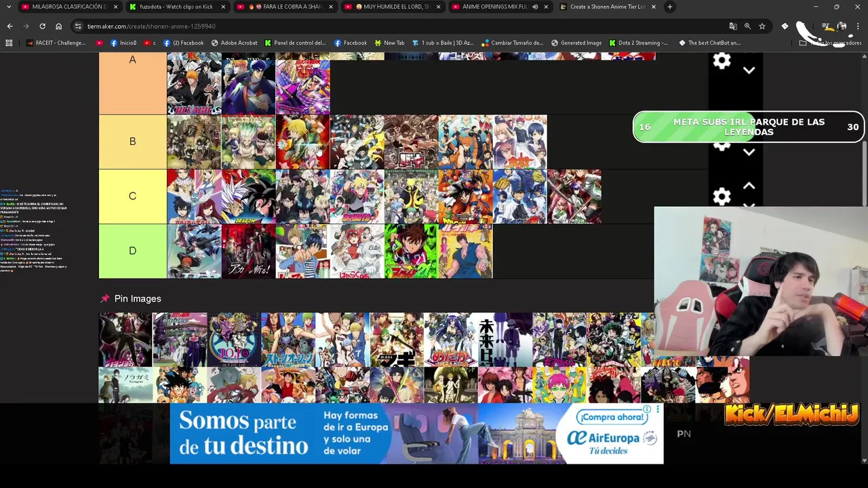This screenshot has width=868, height=488.
Task: Click the Pin Images pushpin icon
Action: click(104, 298)
